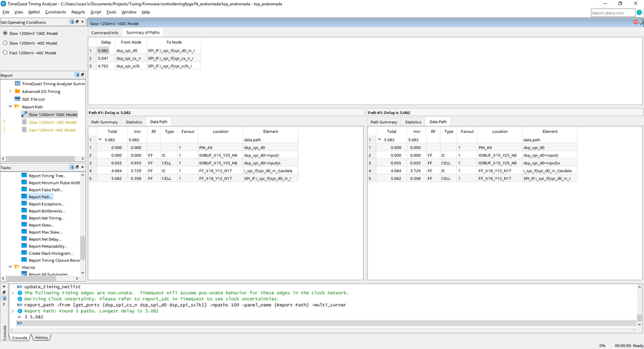Expand the Advanced I/O Timing folder
644x349 pixels.
click(x=10, y=92)
